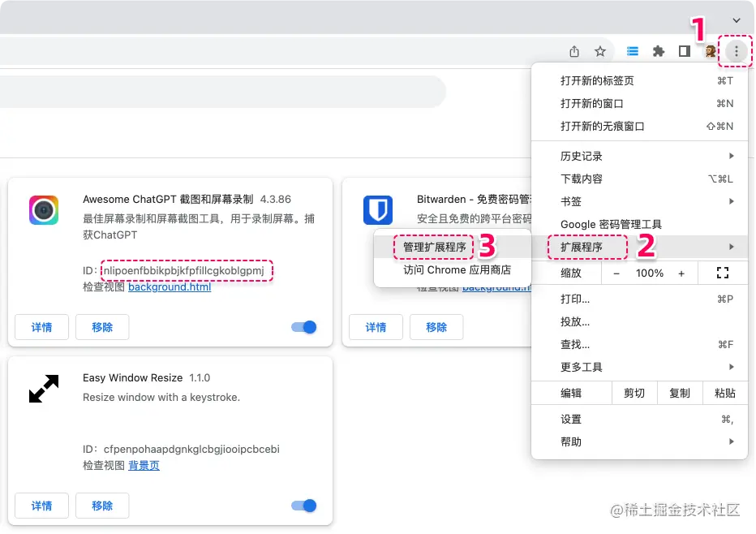Open the reading list icon

tap(633, 50)
